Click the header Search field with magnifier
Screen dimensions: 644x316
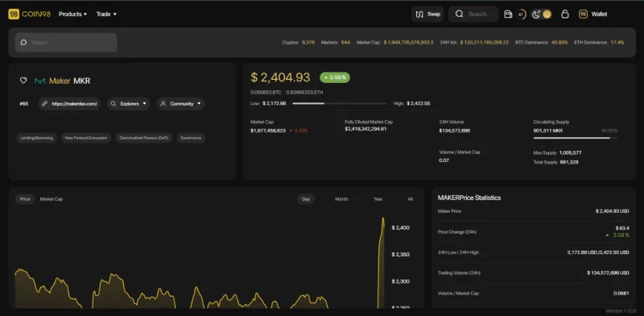pyautogui.click(x=473, y=14)
